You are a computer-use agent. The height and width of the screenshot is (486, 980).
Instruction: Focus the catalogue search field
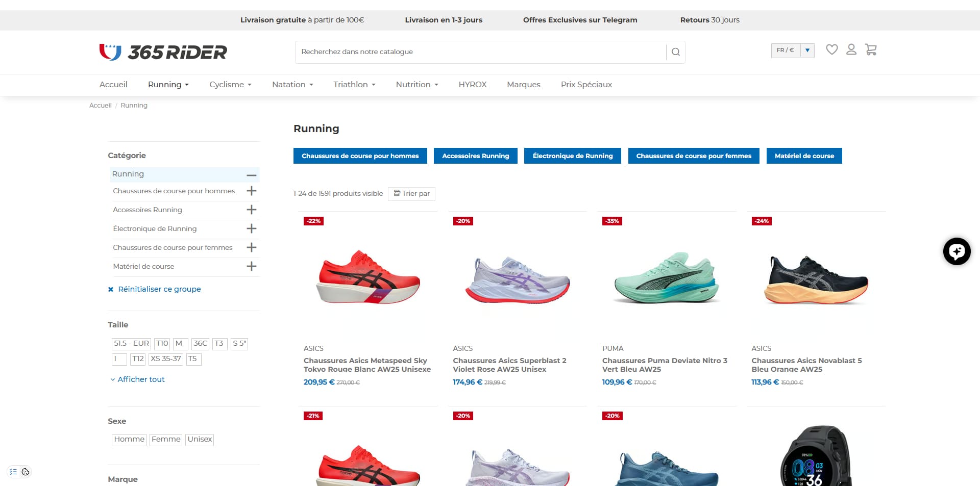coord(481,52)
